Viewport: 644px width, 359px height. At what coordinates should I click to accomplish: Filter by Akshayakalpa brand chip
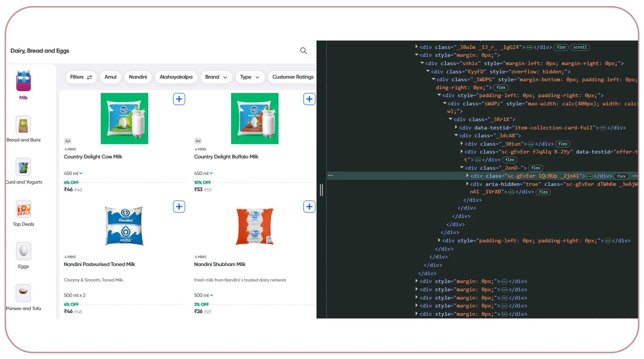[x=176, y=77]
